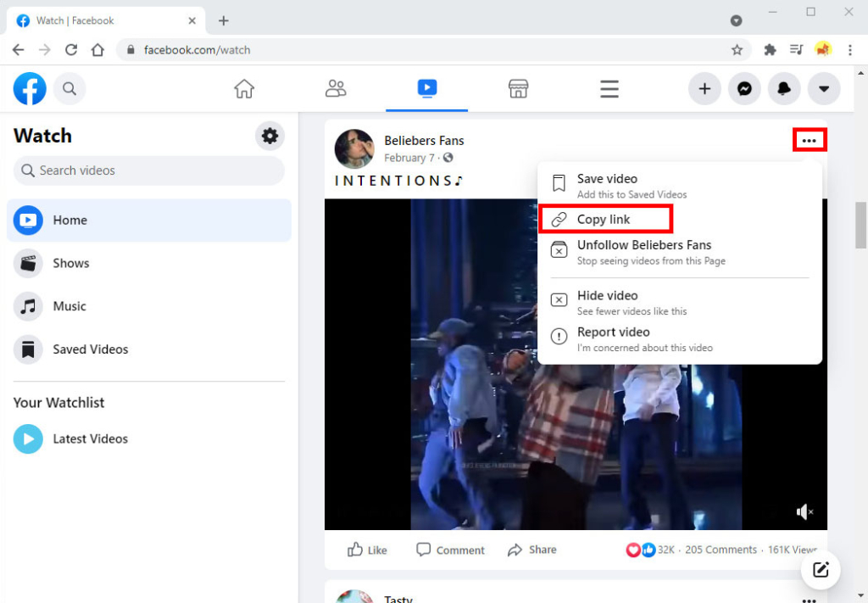Open the hamburger menu in the navigation bar
The width and height of the screenshot is (868, 603).
(609, 88)
